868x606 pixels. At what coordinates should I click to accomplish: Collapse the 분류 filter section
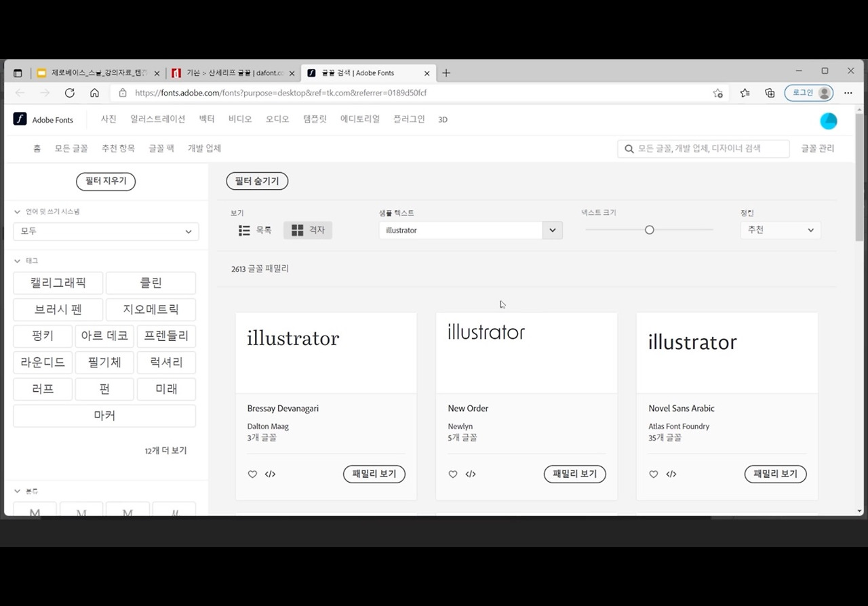pos(18,491)
